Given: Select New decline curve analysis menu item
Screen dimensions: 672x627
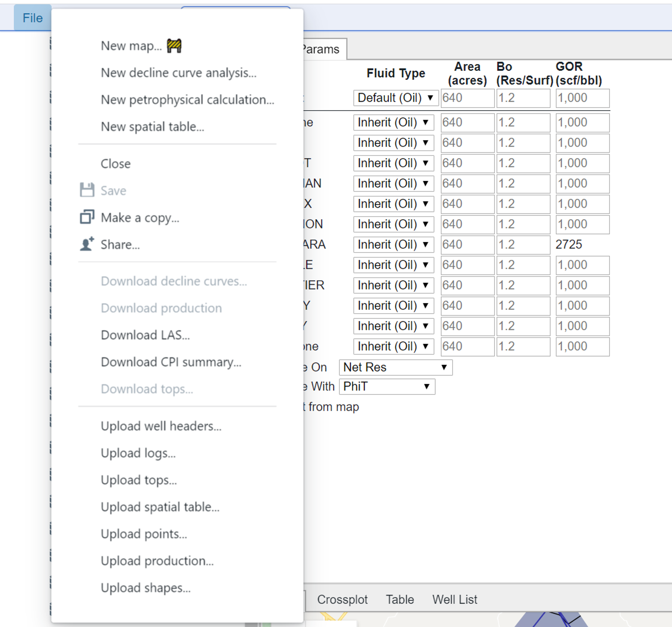Looking at the screenshot, I should (178, 73).
